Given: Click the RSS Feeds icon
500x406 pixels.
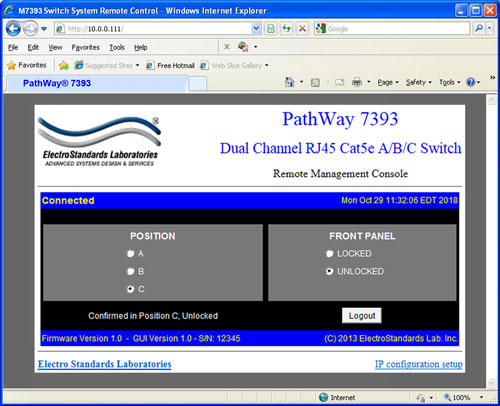Looking at the screenshot, I should [x=315, y=82].
